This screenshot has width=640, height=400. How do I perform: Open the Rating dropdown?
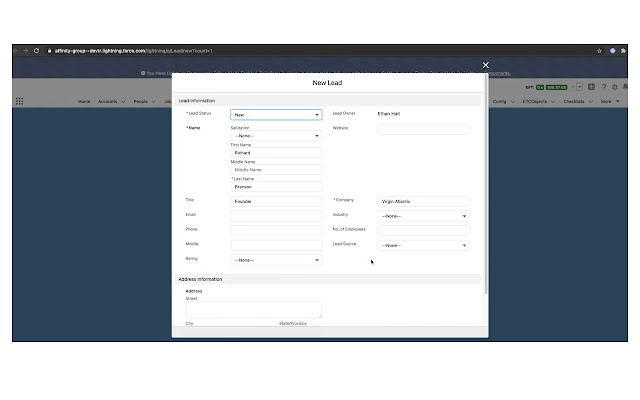click(276, 260)
